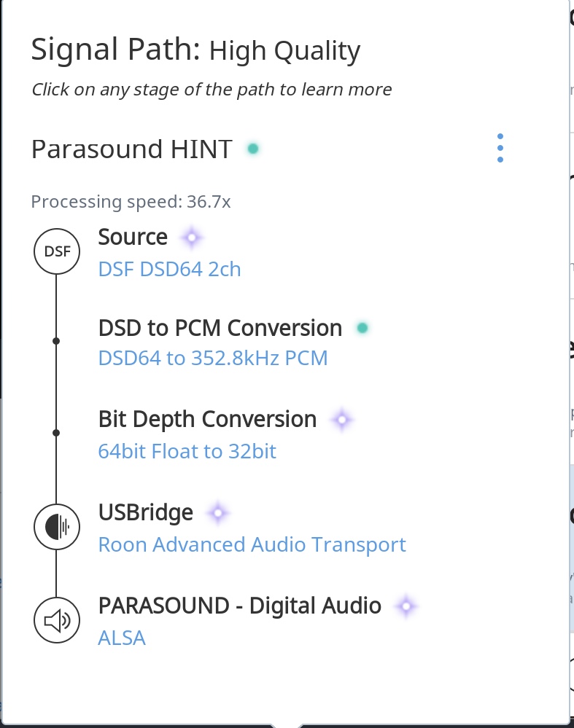Click the purple star beside PARASOUND - Digital Audio
The width and height of the screenshot is (574, 728).
[x=406, y=606]
